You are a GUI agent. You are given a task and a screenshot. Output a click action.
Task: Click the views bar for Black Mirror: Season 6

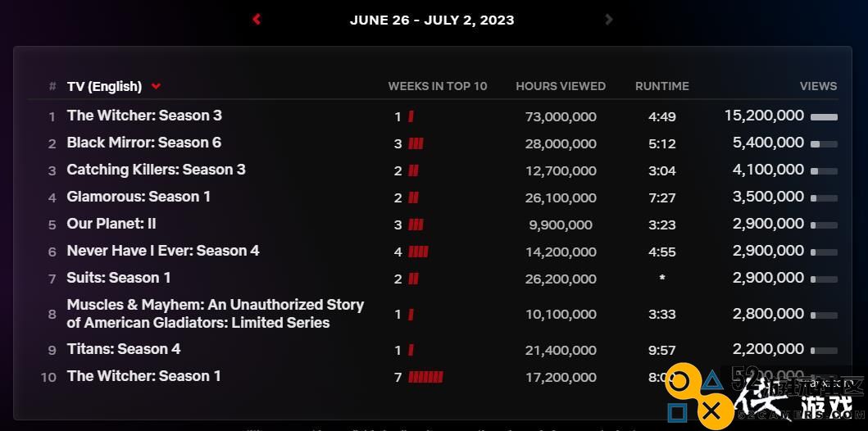point(825,144)
